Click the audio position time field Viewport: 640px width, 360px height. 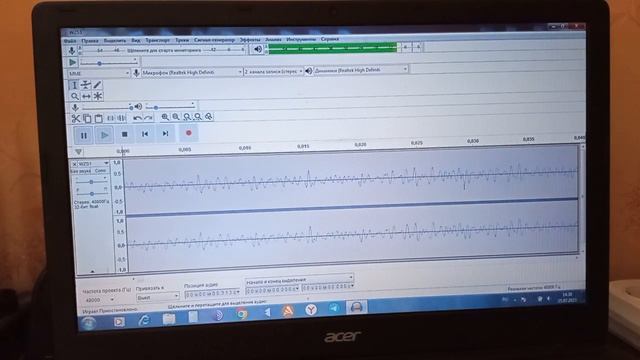point(212,293)
